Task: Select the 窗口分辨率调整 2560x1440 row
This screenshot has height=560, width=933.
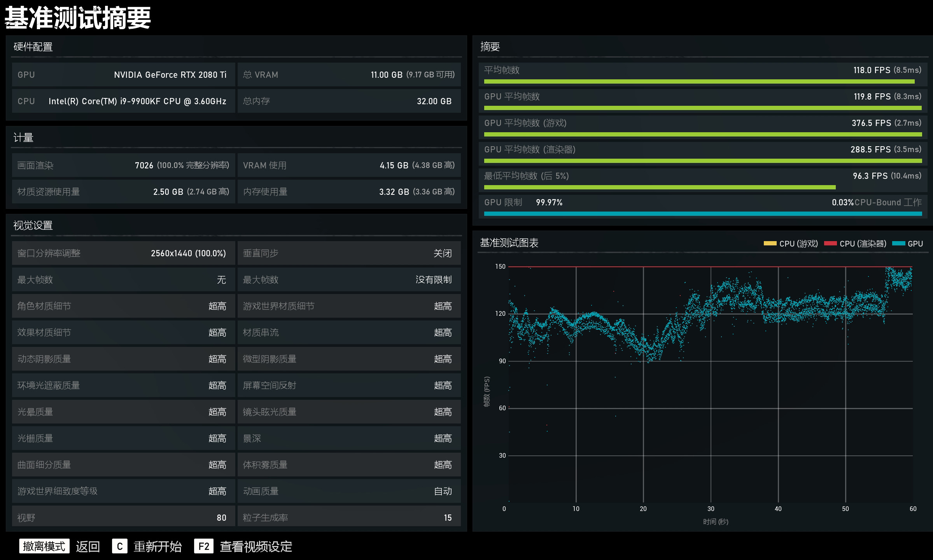Action: click(x=123, y=253)
